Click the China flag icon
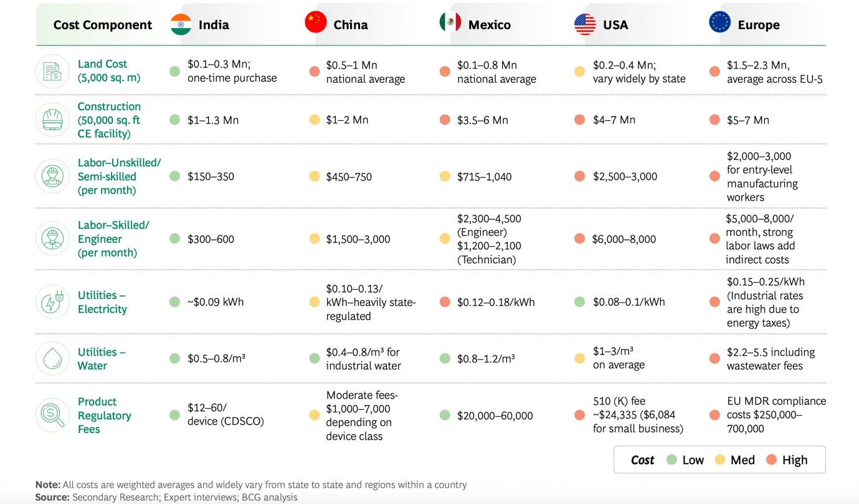Image resolution: width=859 pixels, height=504 pixels. coord(316,22)
